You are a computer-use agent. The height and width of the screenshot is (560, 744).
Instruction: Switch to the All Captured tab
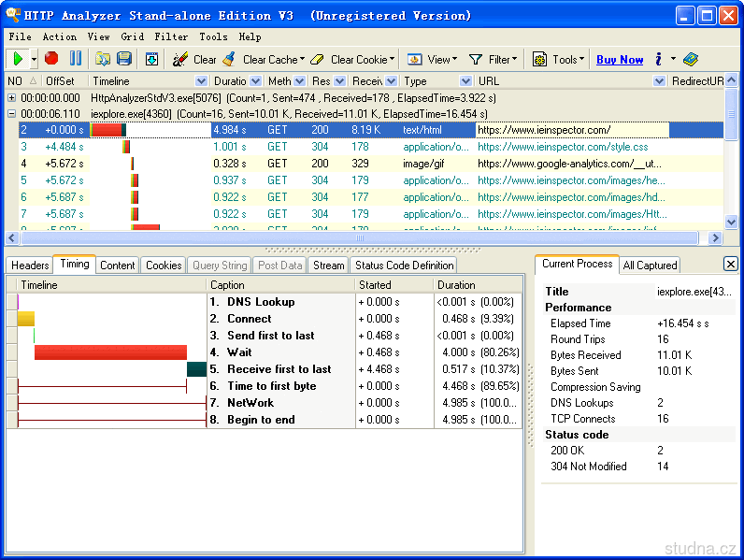(651, 266)
